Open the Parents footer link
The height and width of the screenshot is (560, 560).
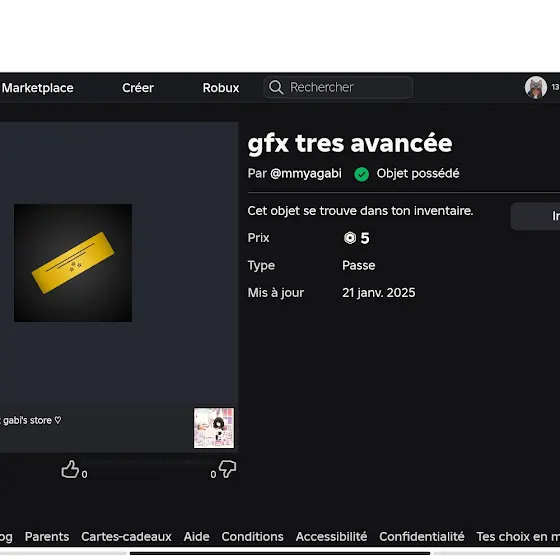[x=47, y=536]
